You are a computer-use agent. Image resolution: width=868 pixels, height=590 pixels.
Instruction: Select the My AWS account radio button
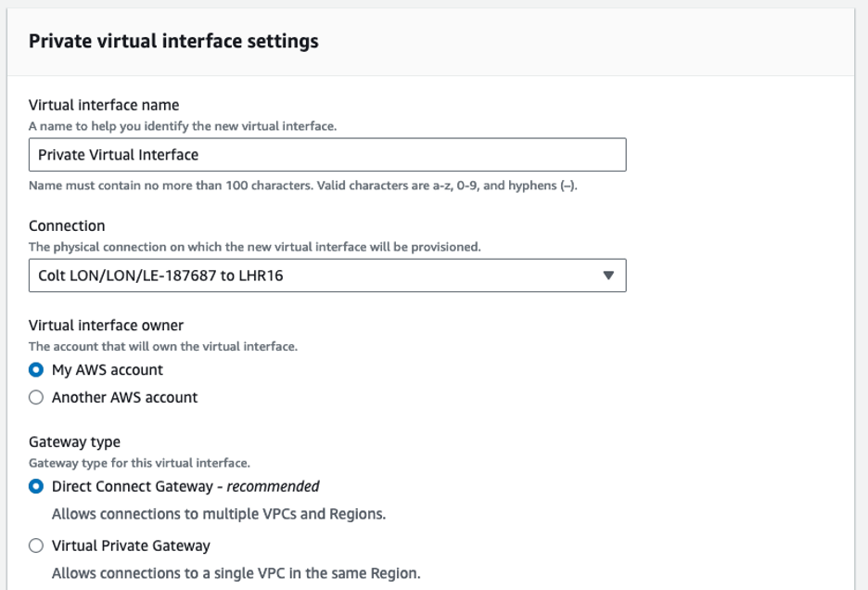pyautogui.click(x=35, y=369)
